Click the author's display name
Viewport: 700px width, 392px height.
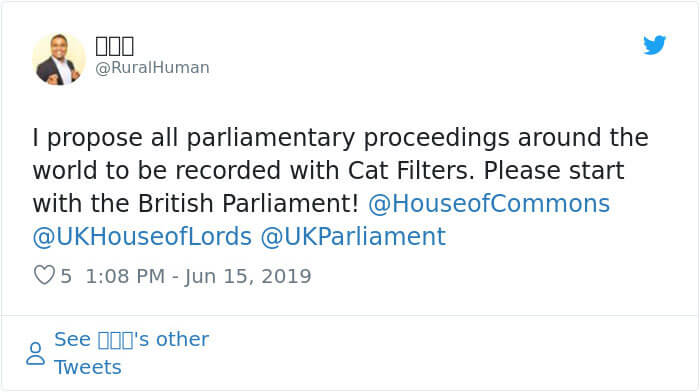click(115, 46)
